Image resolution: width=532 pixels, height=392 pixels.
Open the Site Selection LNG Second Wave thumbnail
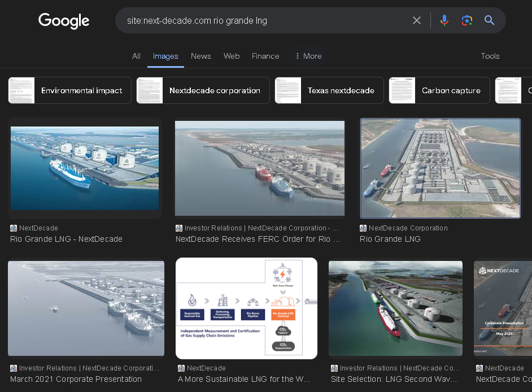click(395, 308)
